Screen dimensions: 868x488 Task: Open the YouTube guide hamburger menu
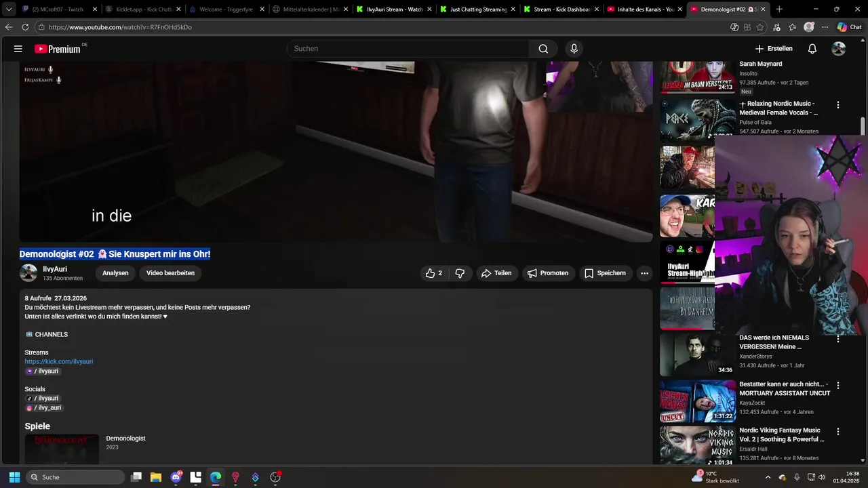coord(18,49)
